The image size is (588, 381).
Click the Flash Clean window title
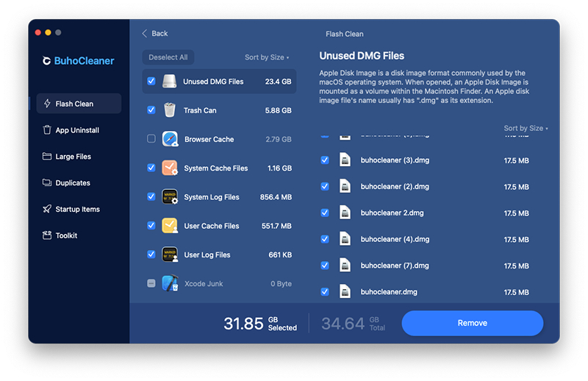click(344, 34)
